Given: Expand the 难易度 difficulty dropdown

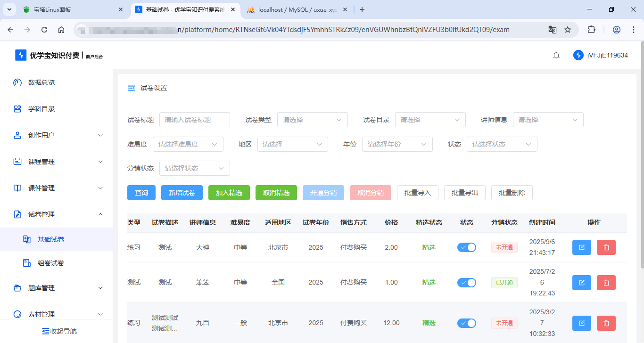Looking at the screenshot, I should [188, 144].
